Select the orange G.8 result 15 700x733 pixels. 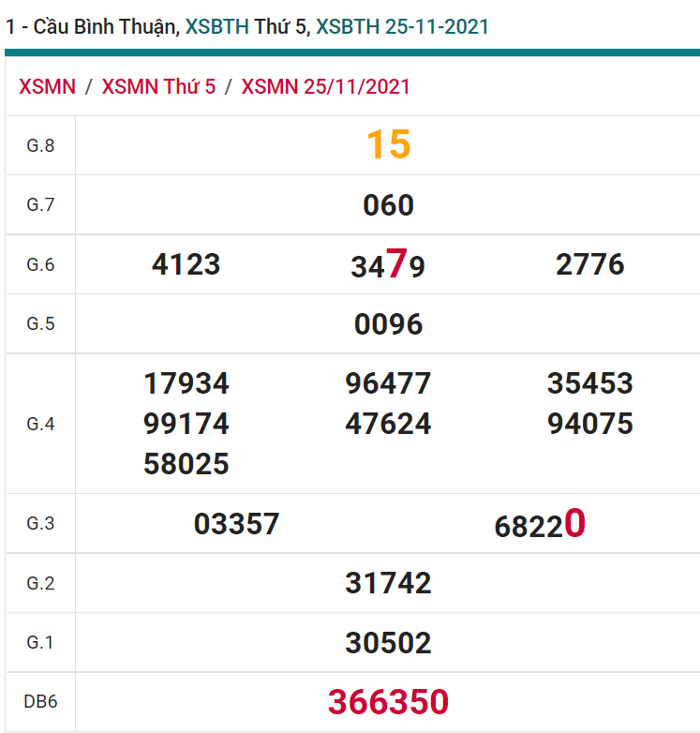coord(388,145)
